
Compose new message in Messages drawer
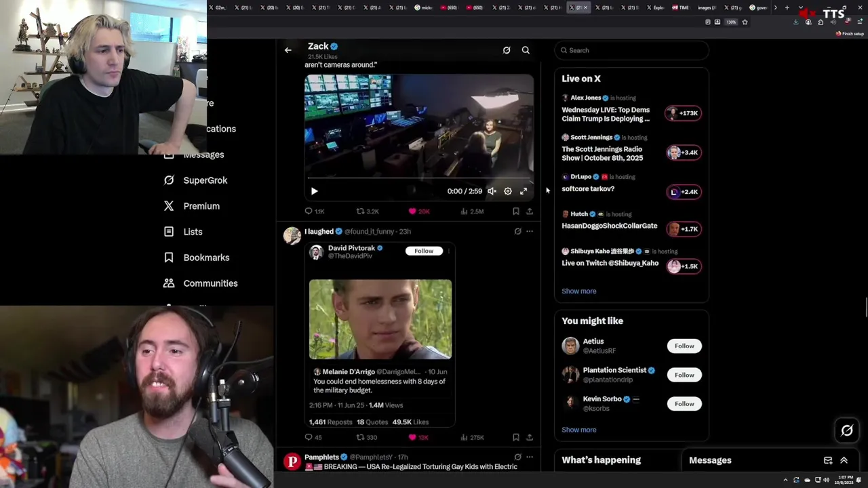828,460
